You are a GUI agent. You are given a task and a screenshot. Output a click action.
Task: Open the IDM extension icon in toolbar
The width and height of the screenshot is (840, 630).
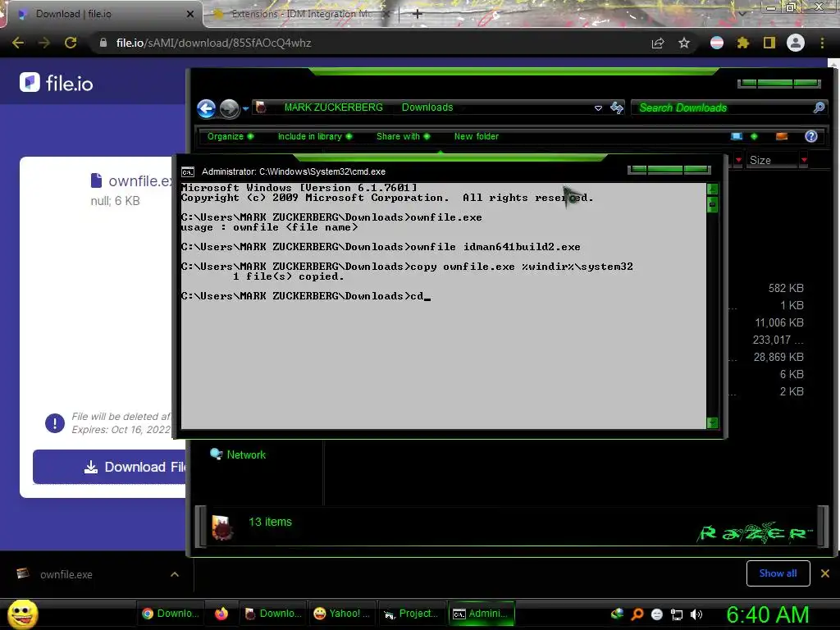click(717, 43)
